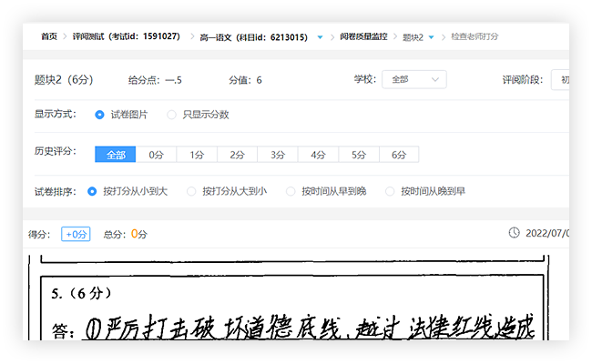The width and height of the screenshot is (592, 364).
Task: Click the +0分 score tag
Action: [76, 234]
